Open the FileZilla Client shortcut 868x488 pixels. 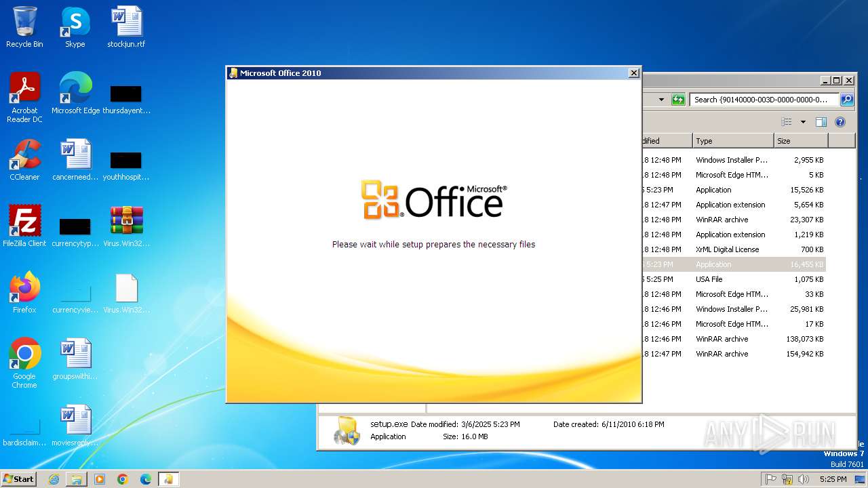(24, 226)
